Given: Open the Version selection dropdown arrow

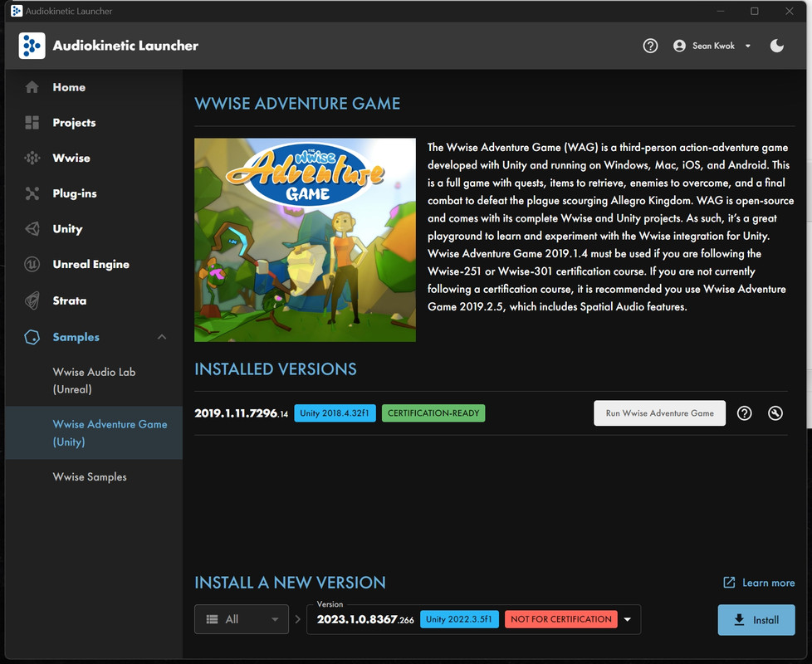Looking at the screenshot, I should coord(627,619).
